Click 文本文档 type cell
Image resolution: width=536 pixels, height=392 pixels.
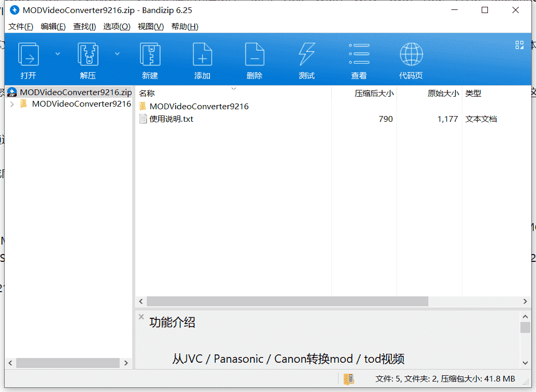[481, 119]
